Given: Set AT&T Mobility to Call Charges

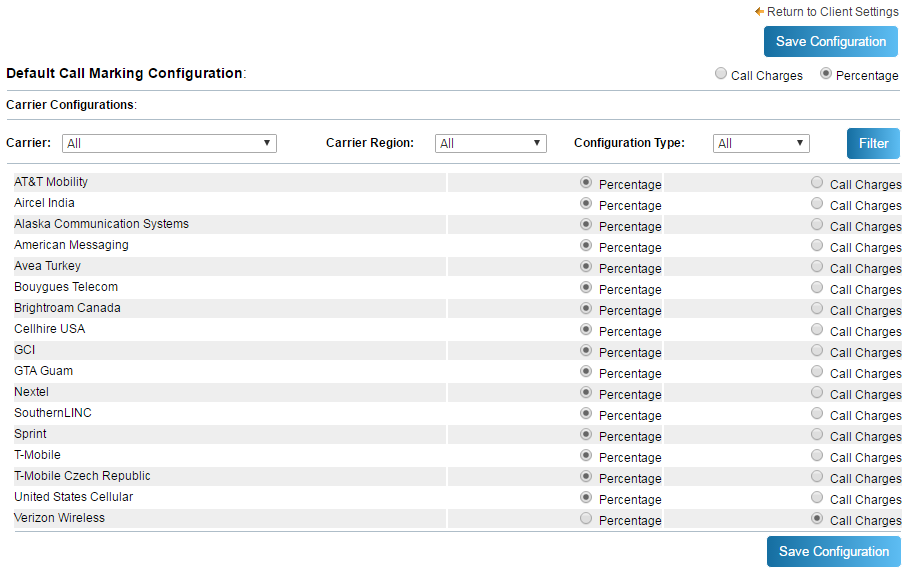Looking at the screenshot, I should tap(817, 182).
